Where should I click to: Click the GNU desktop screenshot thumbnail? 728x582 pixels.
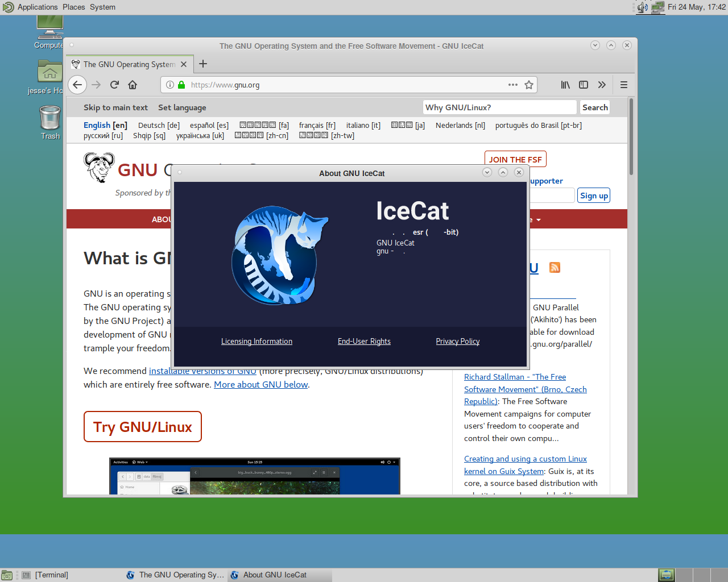pos(255,476)
